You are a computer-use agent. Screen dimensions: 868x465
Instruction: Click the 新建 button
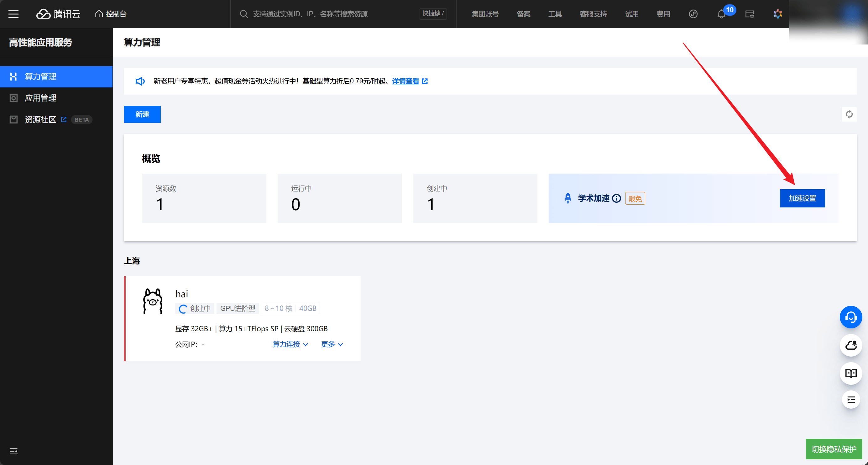[x=142, y=114]
